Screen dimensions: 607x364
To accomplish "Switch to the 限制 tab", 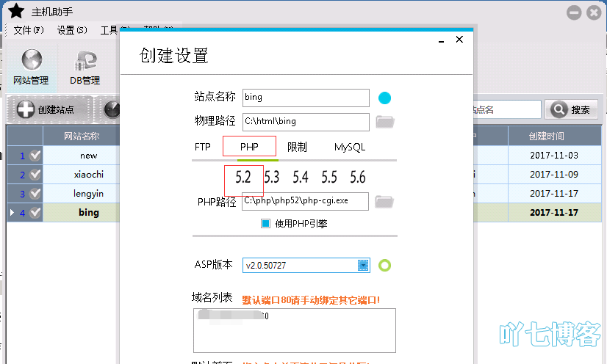I will pyautogui.click(x=297, y=147).
